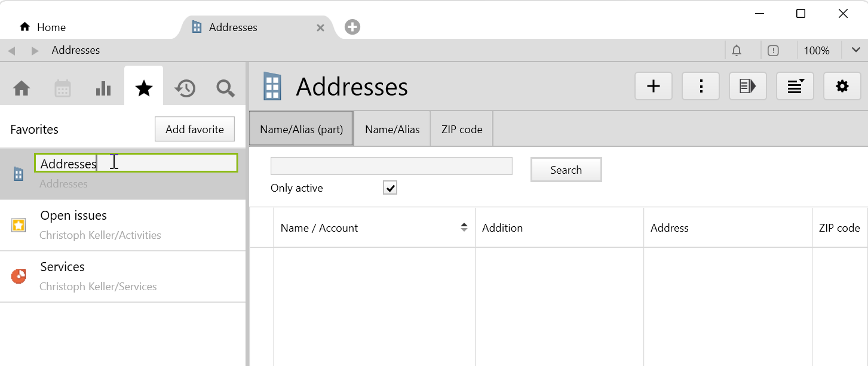
Task: Open the home icon in sidebar
Action: (22, 88)
